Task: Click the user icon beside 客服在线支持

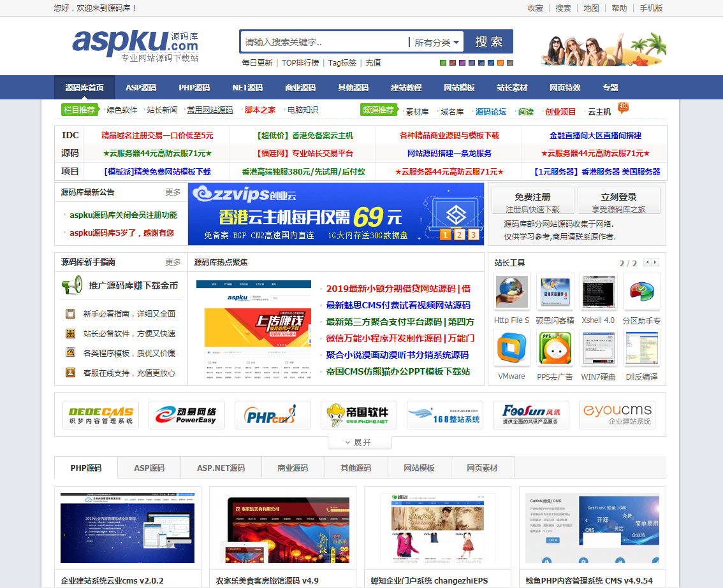Action: [x=71, y=373]
